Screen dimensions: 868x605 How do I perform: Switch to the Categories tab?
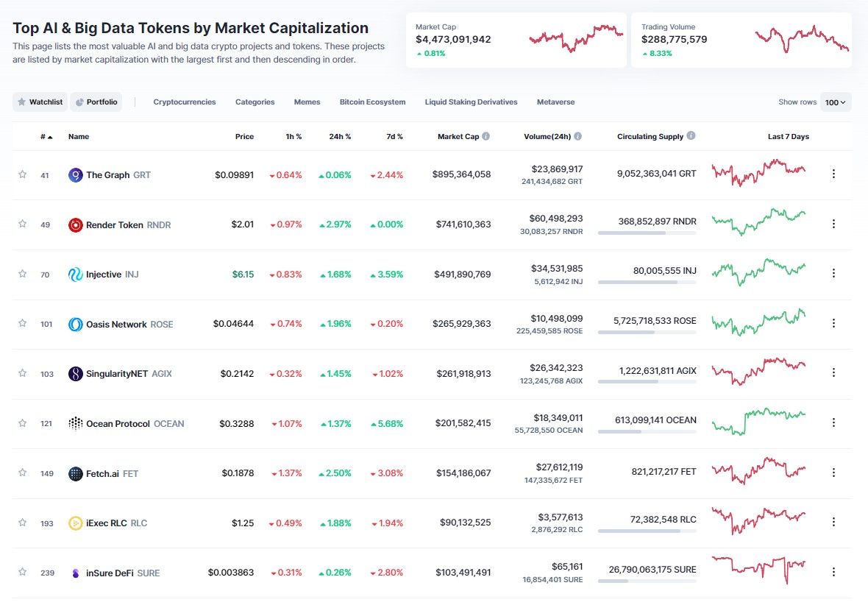coord(255,102)
